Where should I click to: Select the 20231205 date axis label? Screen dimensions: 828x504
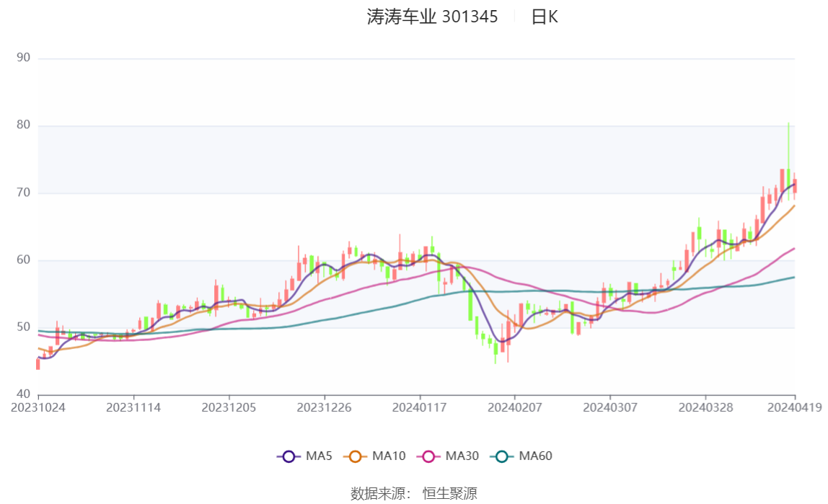click(x=229, y=408)
